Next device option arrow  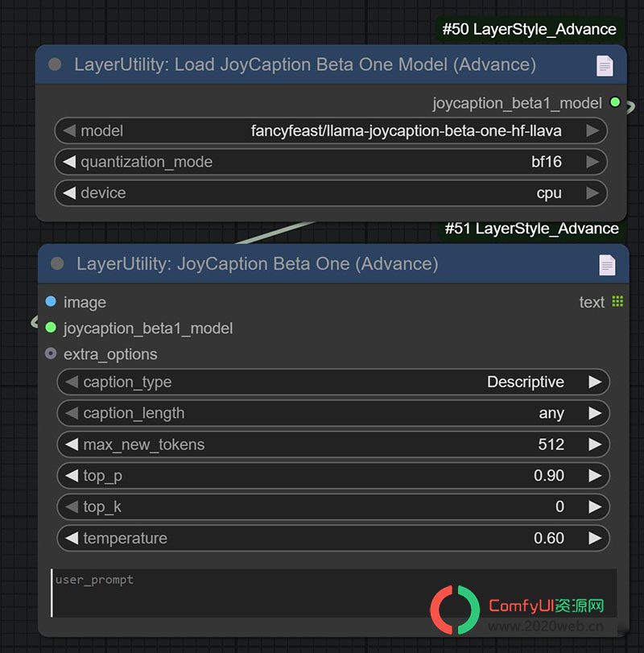click(592, 192)
